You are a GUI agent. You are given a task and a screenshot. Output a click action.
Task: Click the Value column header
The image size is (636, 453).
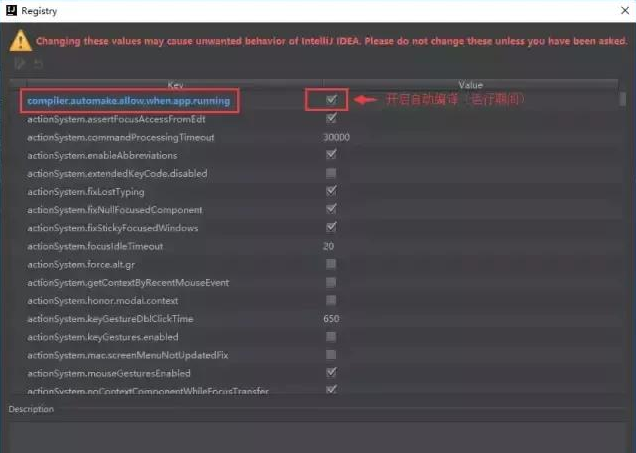pos(470,85)
